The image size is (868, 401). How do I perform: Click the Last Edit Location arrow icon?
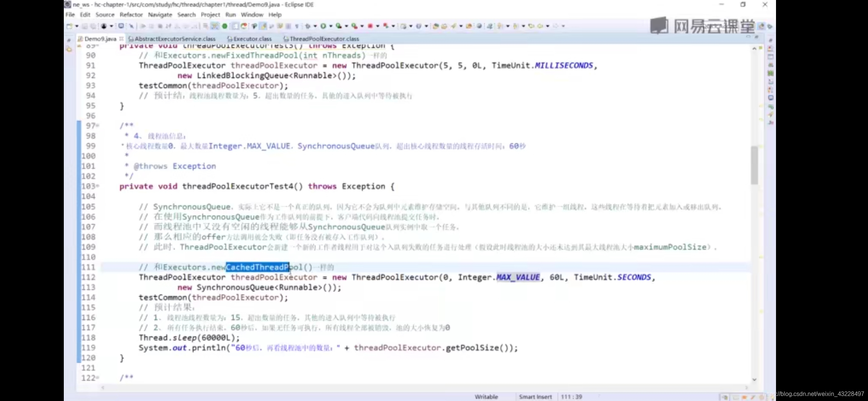(x=531, y=26)
